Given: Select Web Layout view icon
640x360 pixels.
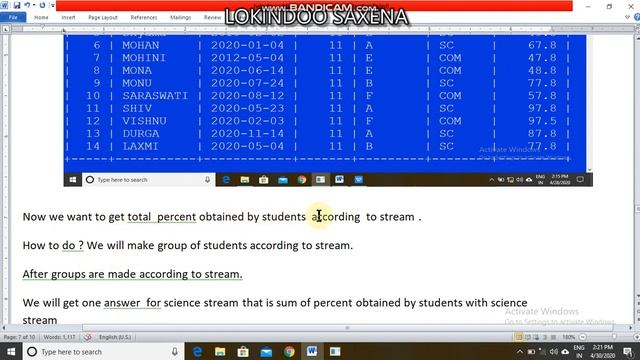Looking at the screenshot, I should point(536,337).
